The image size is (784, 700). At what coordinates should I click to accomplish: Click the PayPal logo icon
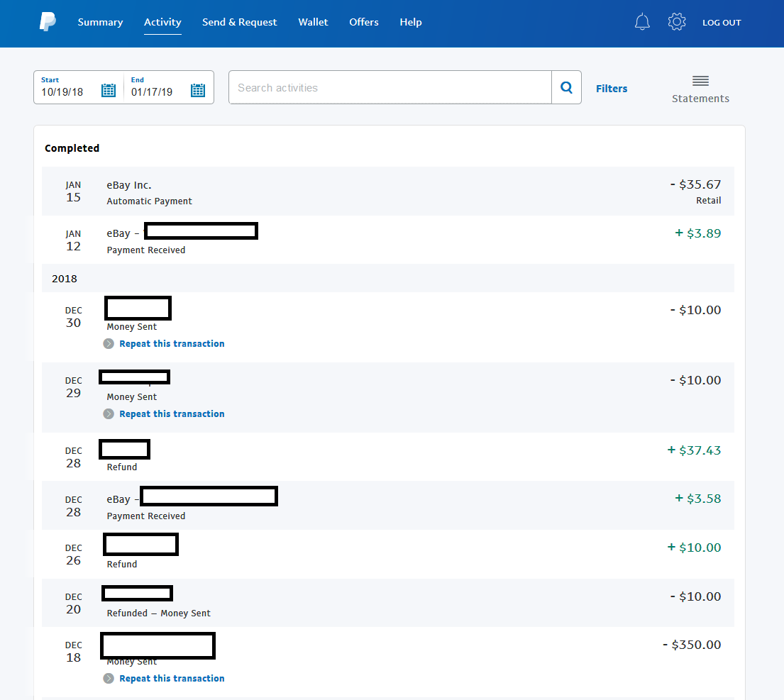tap(48, 22)
